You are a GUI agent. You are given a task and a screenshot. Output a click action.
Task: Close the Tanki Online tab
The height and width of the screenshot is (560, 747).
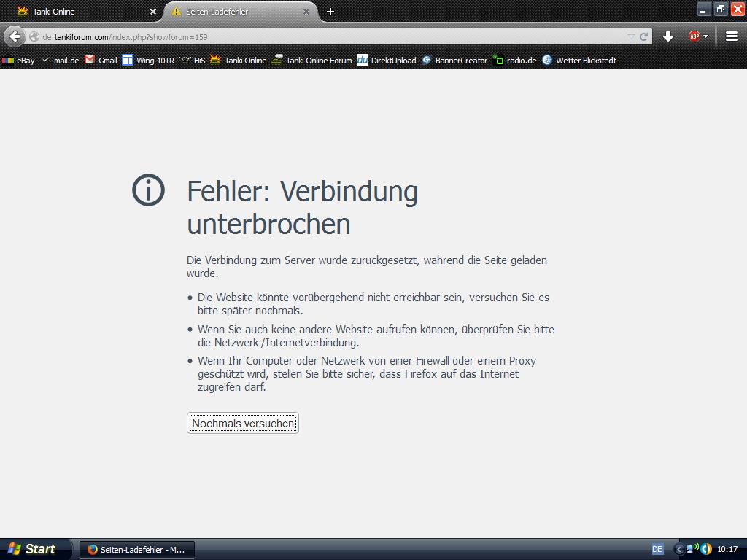click(x=153, y=12)
